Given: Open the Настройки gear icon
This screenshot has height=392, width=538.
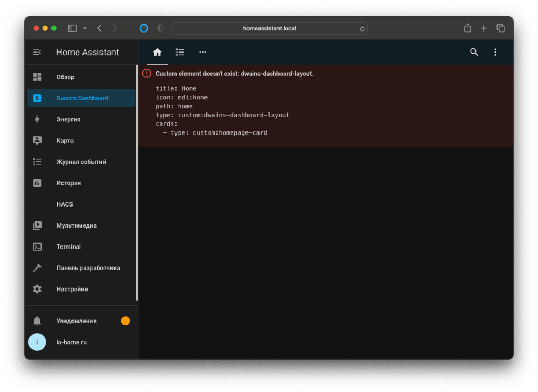Looking at the screenshot, I should (37, 289).
